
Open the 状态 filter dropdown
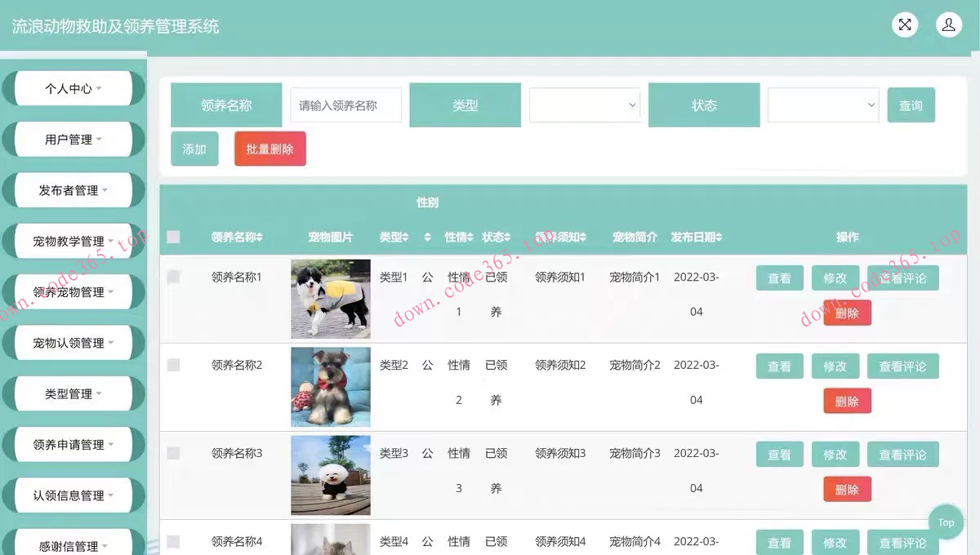(x=822, y=104)
